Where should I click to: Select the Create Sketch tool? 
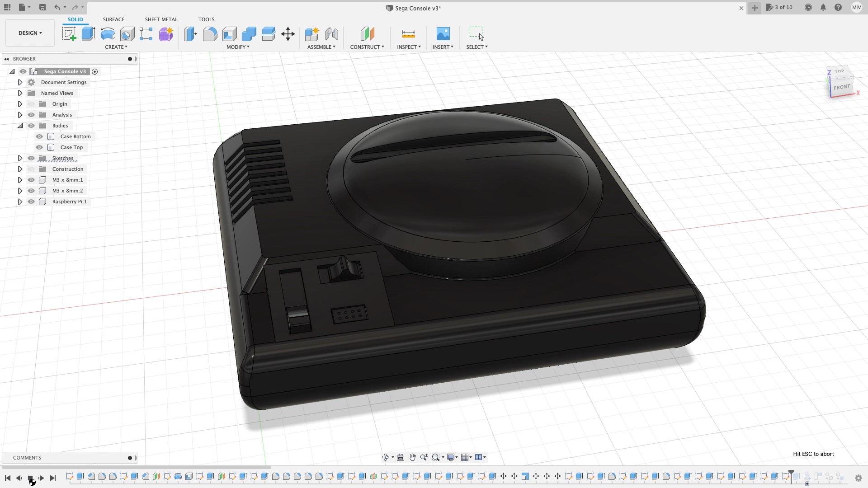69,34
